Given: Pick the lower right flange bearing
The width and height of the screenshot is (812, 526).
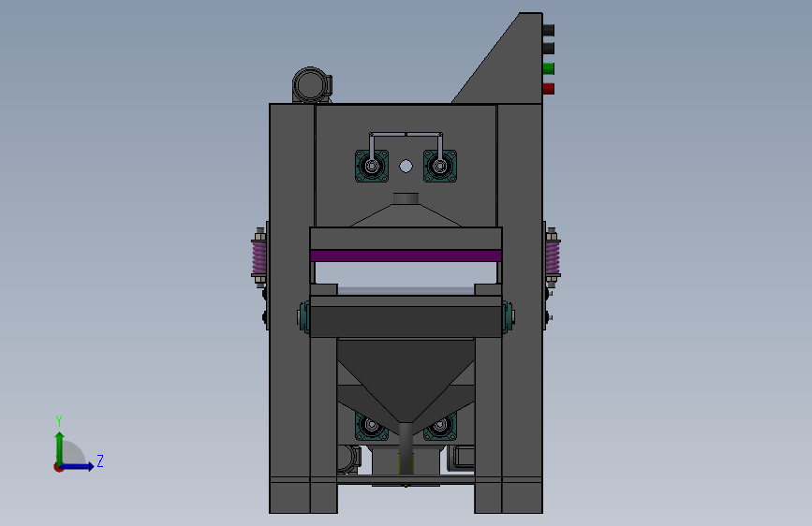Looking at the screenshot, I should tap(441, 426).
